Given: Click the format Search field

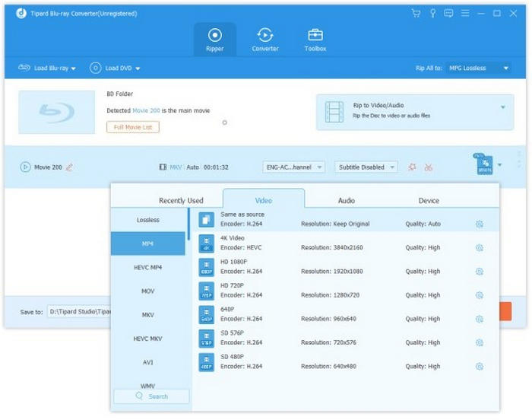Looking at the screenshot, I should click(151, 396).
